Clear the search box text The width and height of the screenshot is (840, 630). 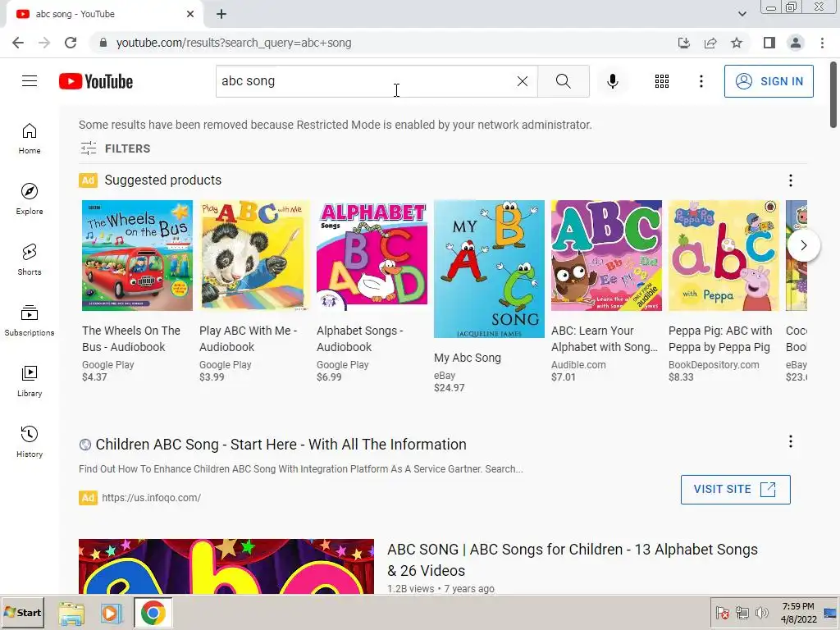click(x=522, y=81)
